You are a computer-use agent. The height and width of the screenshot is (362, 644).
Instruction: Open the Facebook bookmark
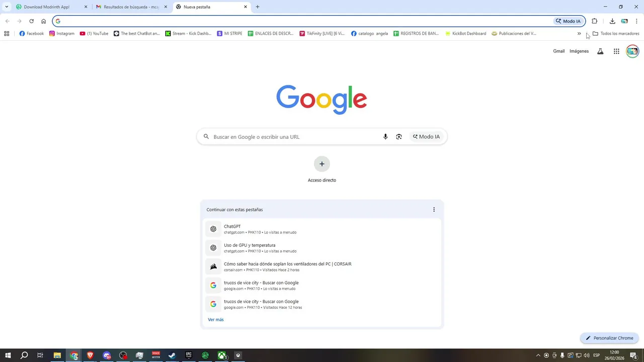[x=31, y=34]
